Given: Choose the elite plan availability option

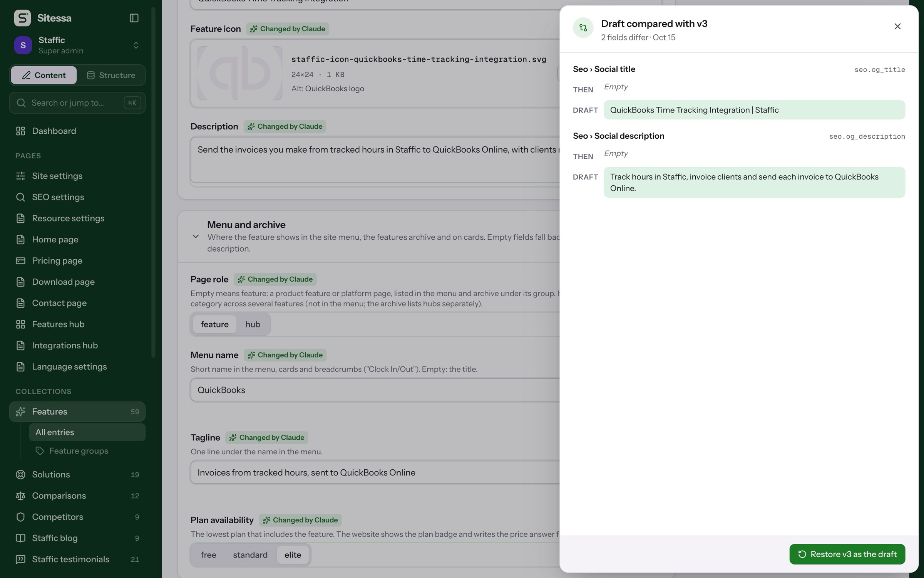Looking at the screenshot, I should (293, 555).
